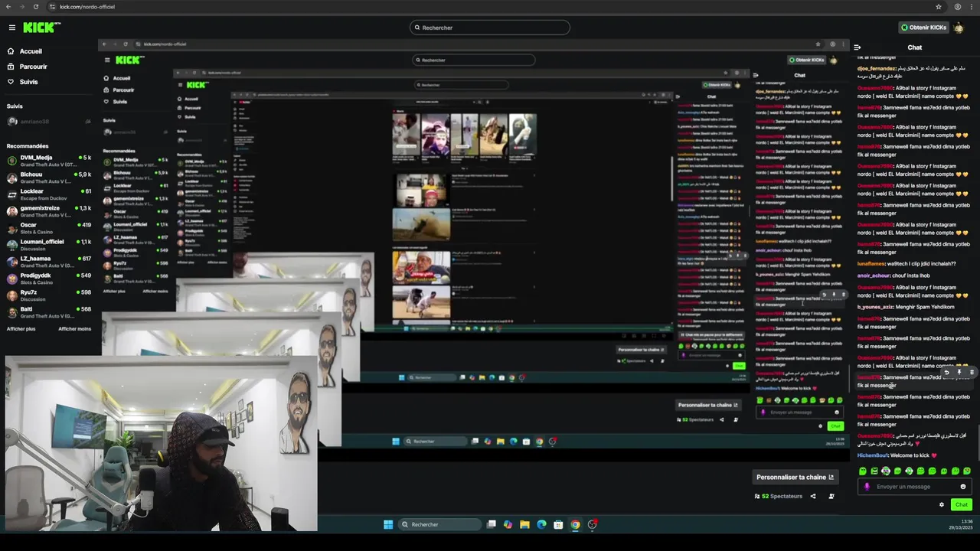
Task: Click username anoir_achour in chat
Action: pos(874,275)
